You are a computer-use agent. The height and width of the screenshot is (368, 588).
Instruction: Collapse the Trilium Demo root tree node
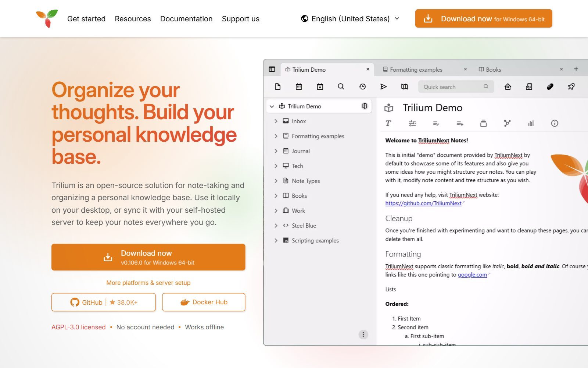point(272,106)
